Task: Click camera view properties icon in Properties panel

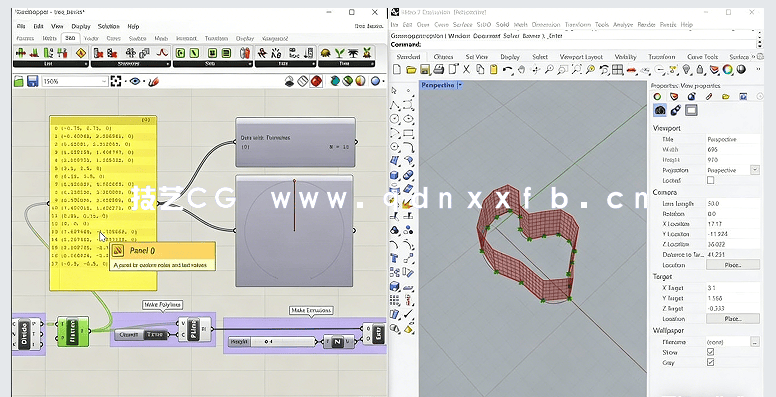Action: (660, 110)
